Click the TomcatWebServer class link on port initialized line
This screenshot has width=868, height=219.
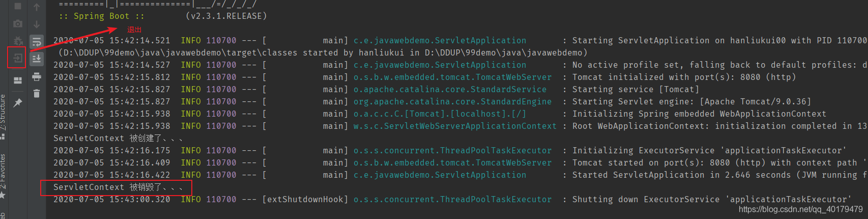pos(452,77)
